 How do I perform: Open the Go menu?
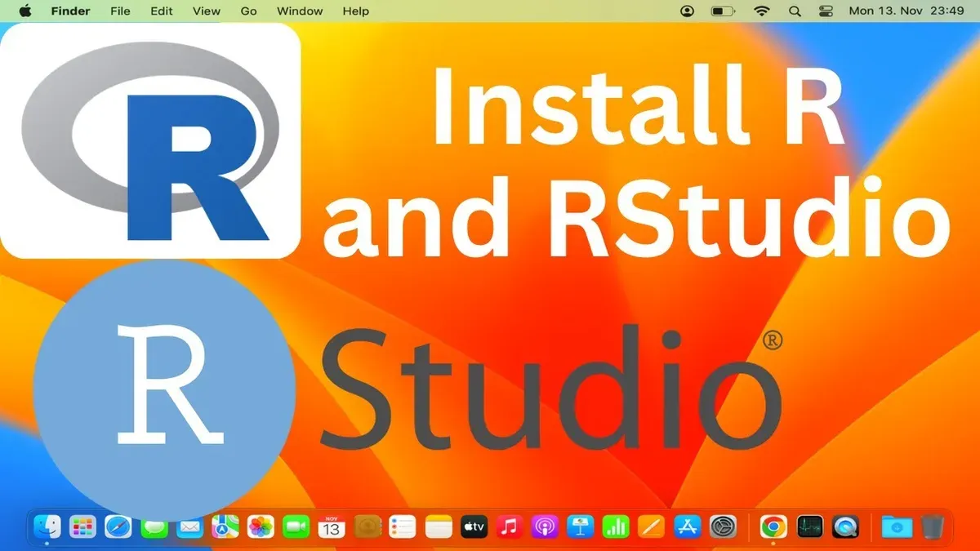(x=249, y=11)
